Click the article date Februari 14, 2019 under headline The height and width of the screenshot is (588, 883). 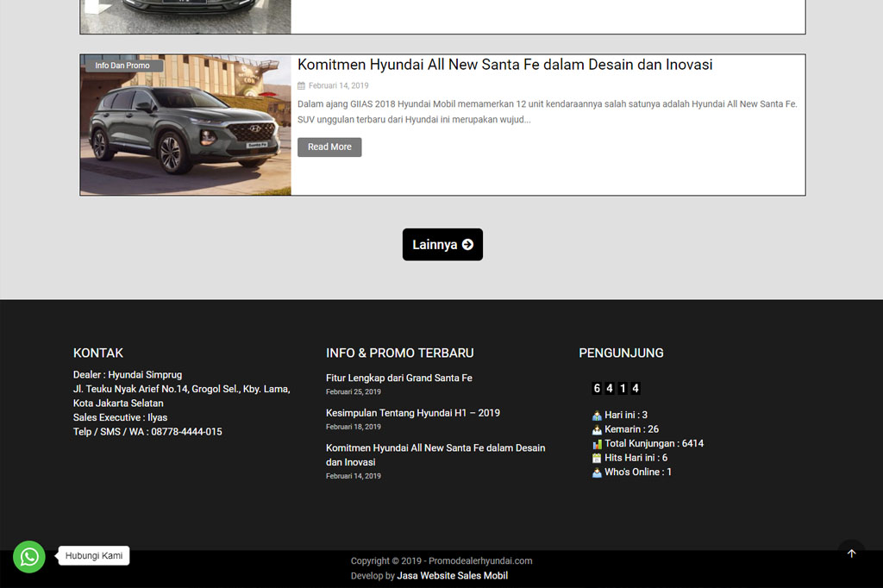pyautogui.click(x=338, y=85)
